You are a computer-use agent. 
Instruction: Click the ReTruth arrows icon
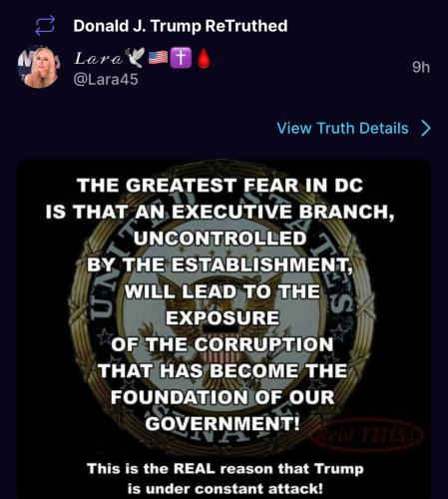pos(45,26)
